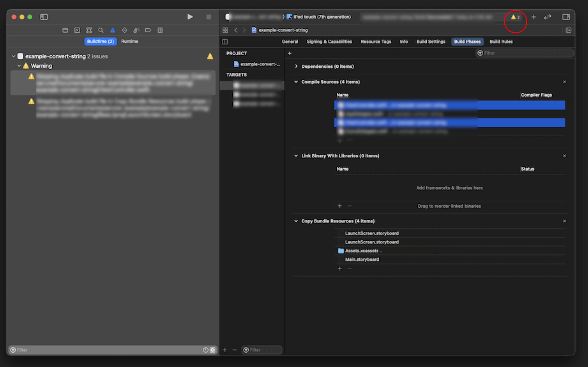
Task: Open the Library plus button
Action: [534, 17]
